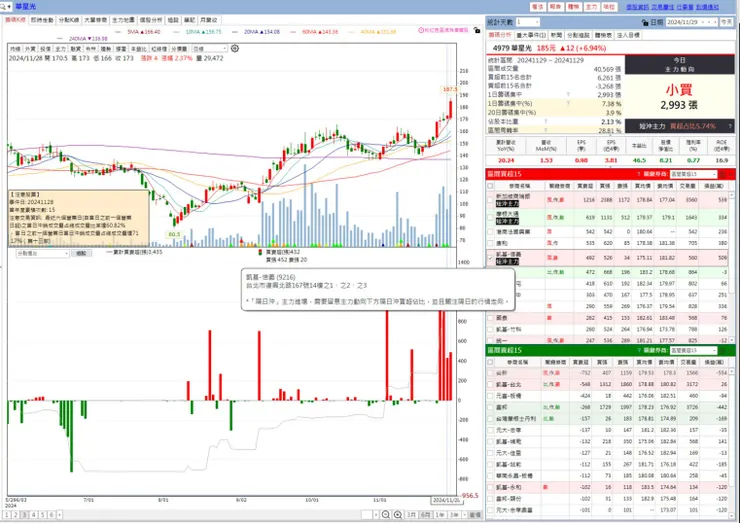Select the 凱基-永和 broker row

point(608,487)
